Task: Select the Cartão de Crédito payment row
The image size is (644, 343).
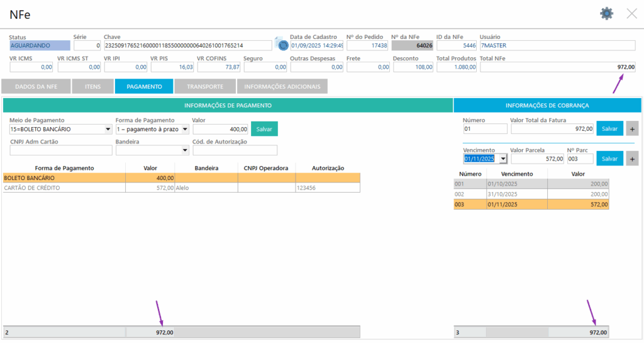Action: (x=63, y=188)
